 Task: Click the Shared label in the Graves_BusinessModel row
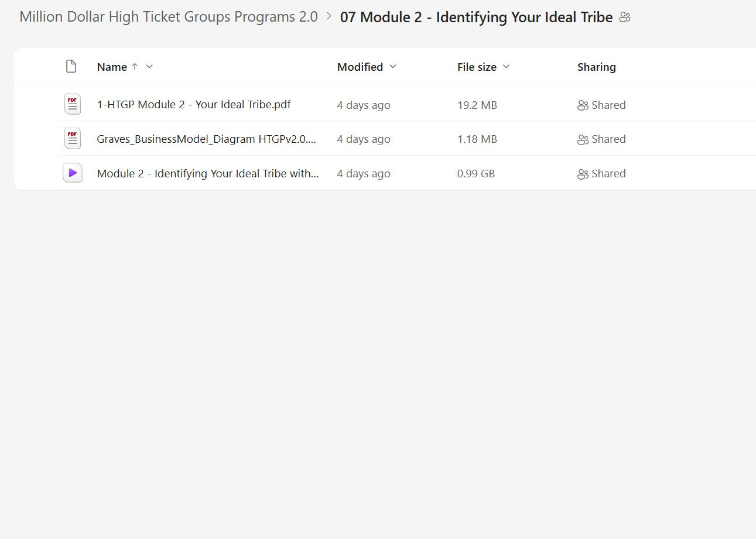coord(608,139)
